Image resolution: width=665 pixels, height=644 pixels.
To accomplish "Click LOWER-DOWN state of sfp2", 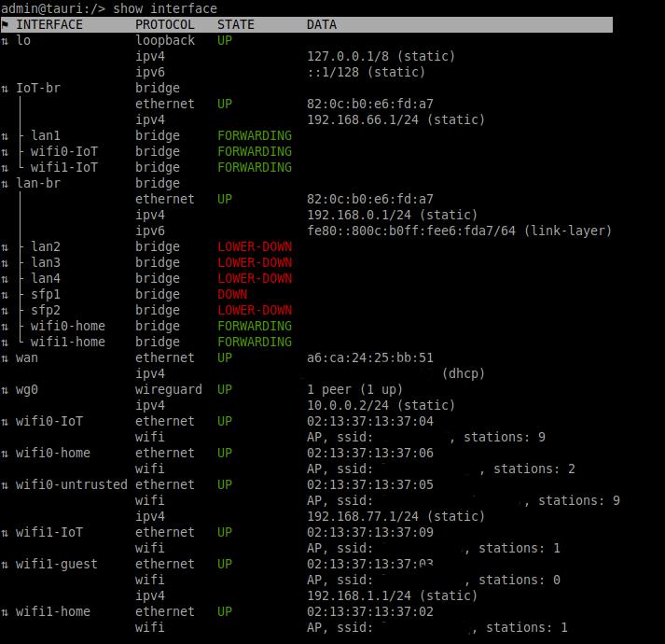I will tap(255, 310).
